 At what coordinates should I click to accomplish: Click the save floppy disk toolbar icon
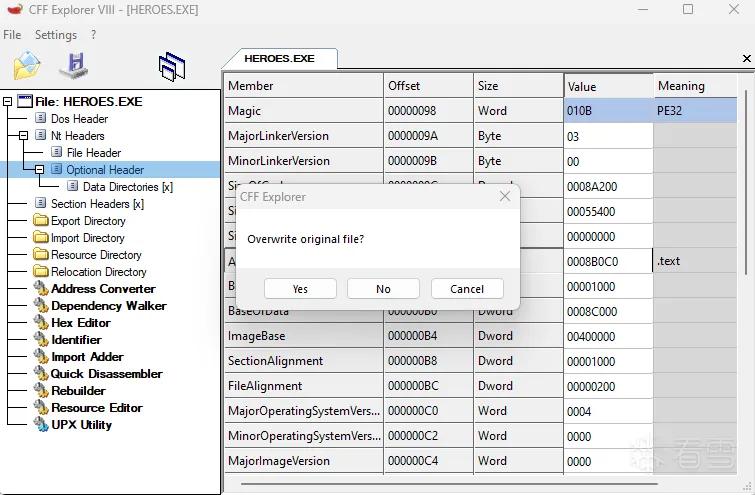click(x=74, y=65)
